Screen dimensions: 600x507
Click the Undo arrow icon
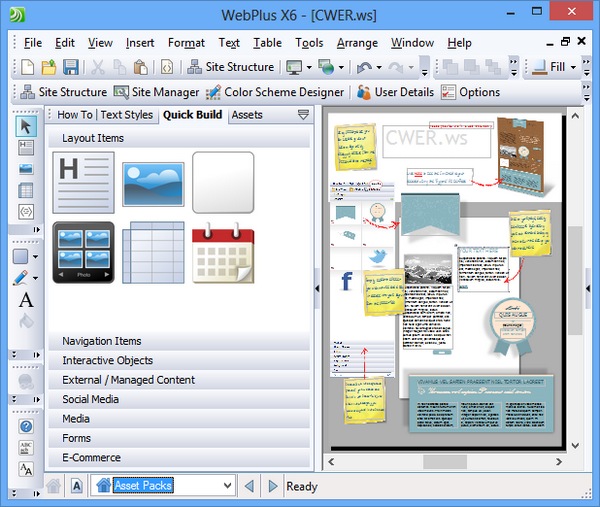(364, 68)
